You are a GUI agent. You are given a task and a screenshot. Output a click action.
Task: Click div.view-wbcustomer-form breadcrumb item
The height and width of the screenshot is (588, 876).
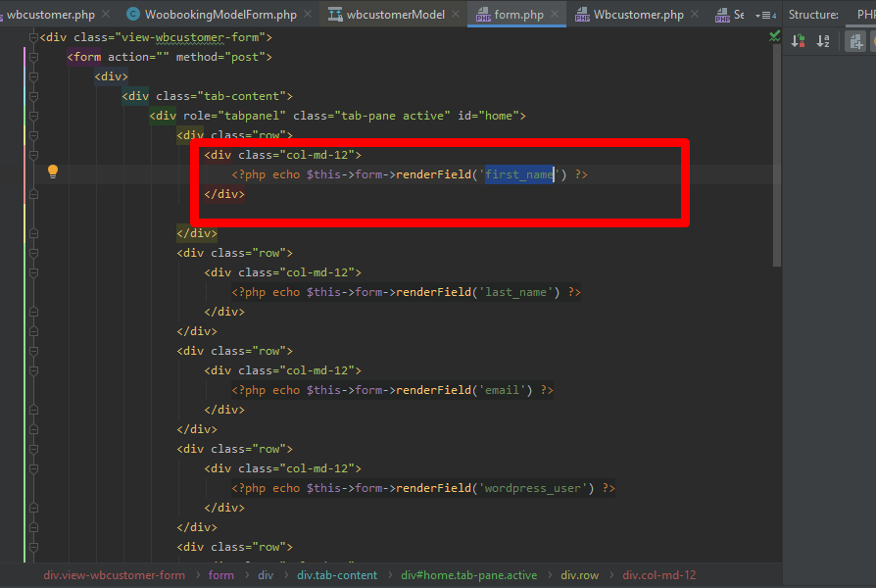(114, 575)
